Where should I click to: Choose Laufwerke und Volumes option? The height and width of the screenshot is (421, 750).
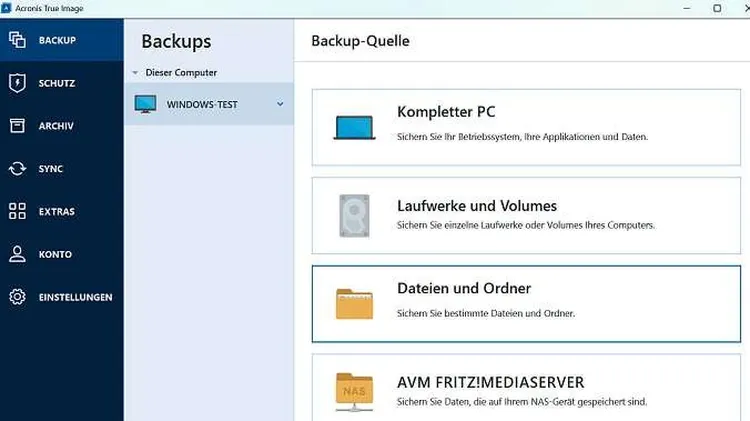click(x=530, y=215)
